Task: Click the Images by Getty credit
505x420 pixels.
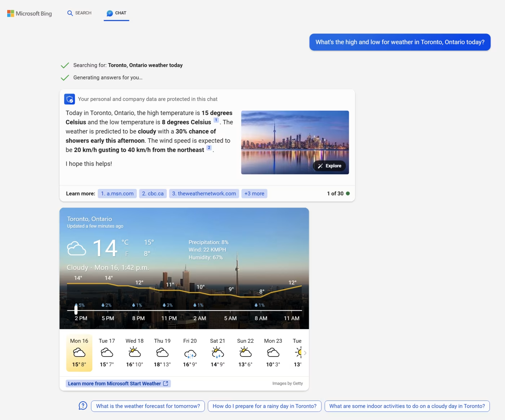Action: (x=287, y=384)
